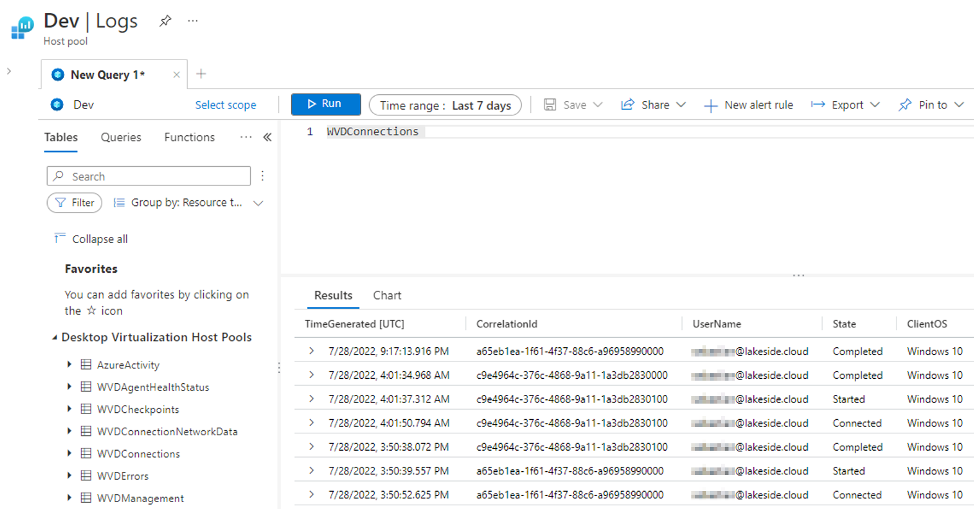This screenshot has height=509, width=980.
Task: Switch to the Queries tab
Action: [x=121, y=138]
